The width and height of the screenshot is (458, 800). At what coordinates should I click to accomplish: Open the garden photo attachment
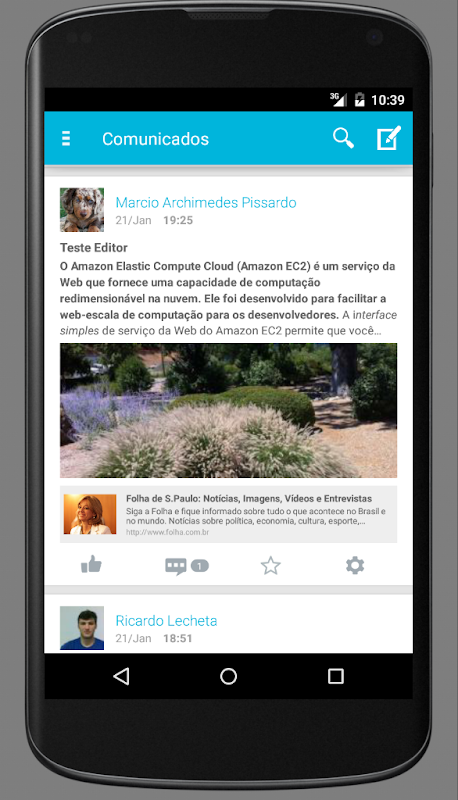tap(228, 410)
